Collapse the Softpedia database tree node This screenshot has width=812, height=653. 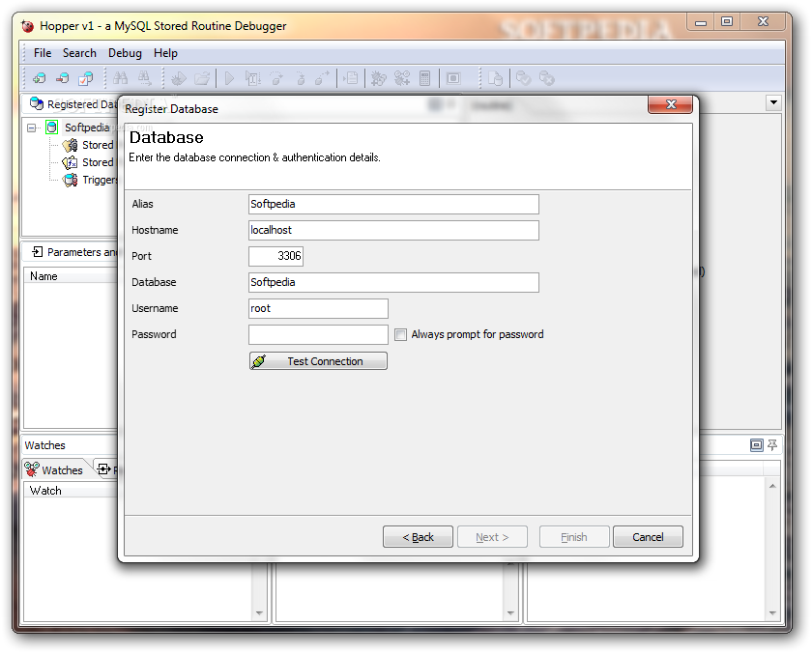[32, 128]
